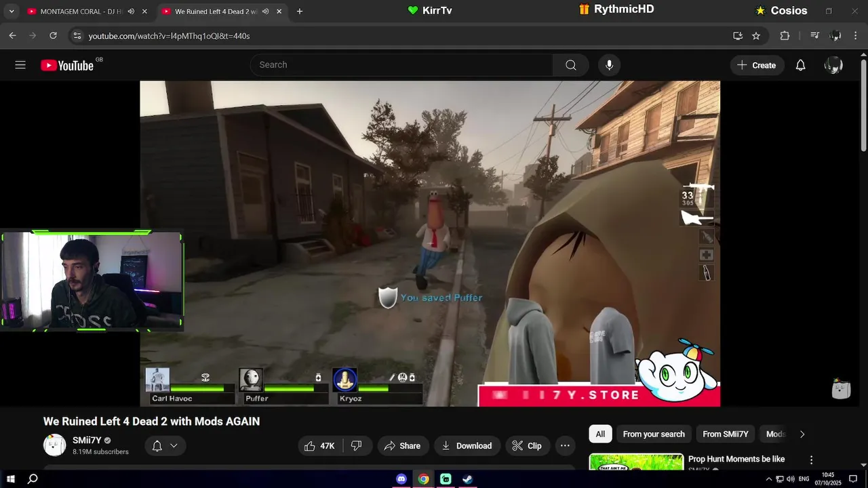Open options menu for Prop Hunt video

click(811, 460)
